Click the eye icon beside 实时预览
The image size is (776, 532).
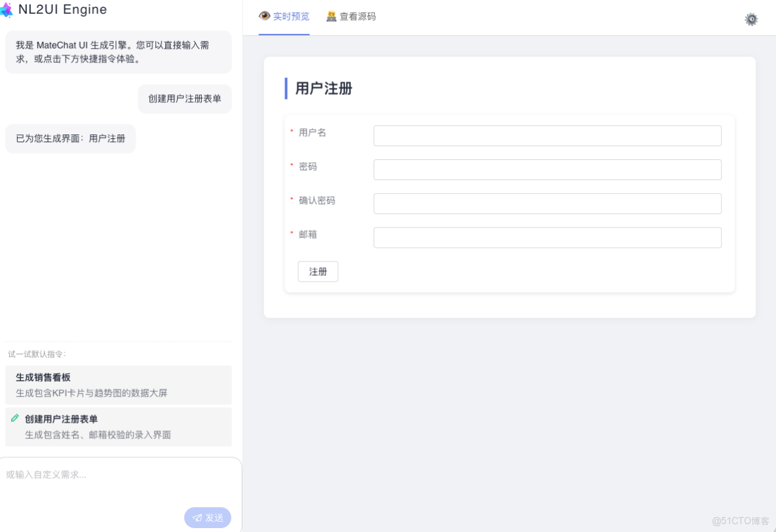(x=264, y=16)
